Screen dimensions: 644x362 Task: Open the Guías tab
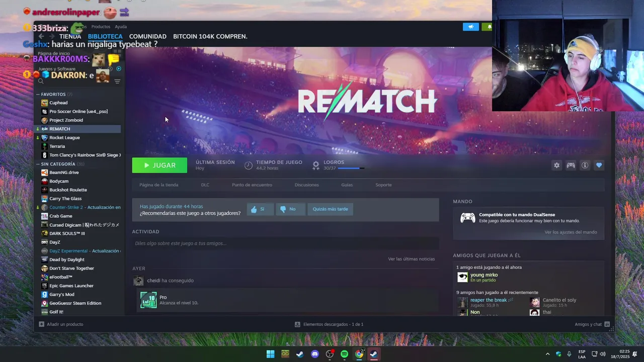(x=347, y=185)
